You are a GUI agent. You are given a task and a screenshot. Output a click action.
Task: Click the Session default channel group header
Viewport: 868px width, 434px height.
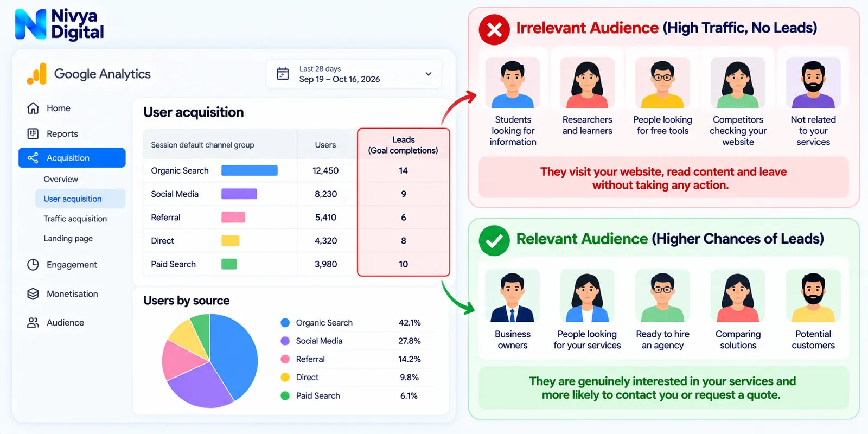point(202,145)
